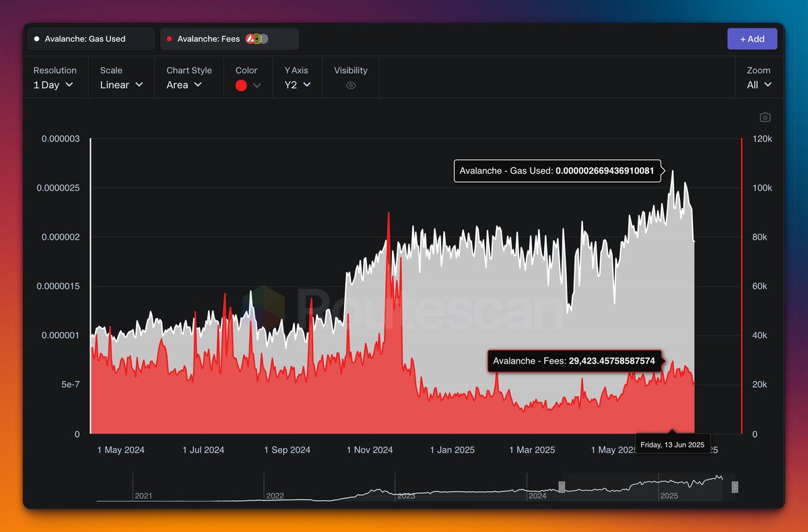The image size is (808, 532).
Task: Click the red Color swatch circle
Action: [241, 86]
